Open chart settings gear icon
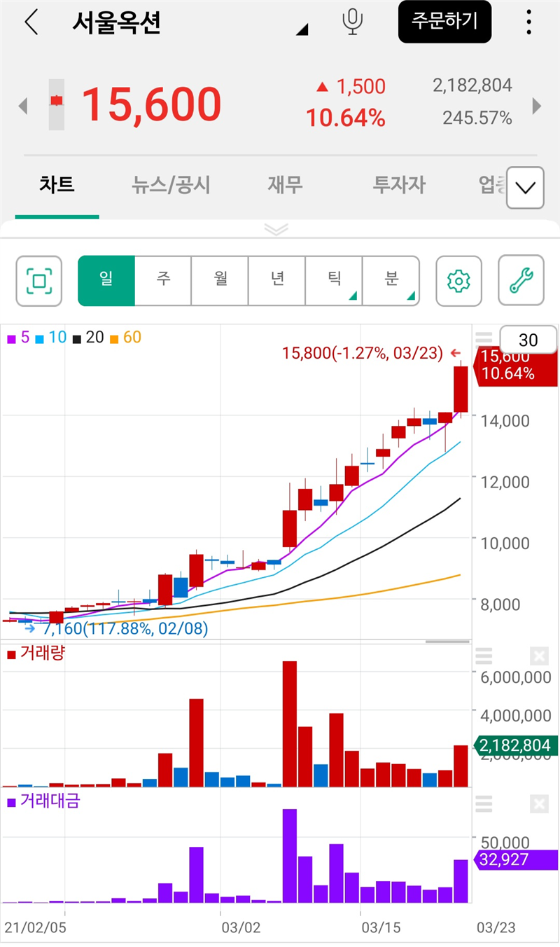This screenshot has height=947, width=560. tap(458, 281)
